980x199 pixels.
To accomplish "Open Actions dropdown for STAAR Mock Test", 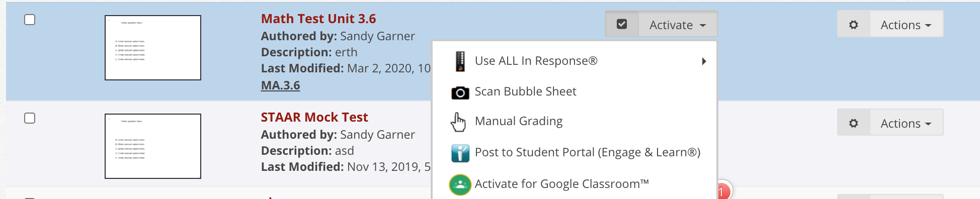I will pos(906,123).
